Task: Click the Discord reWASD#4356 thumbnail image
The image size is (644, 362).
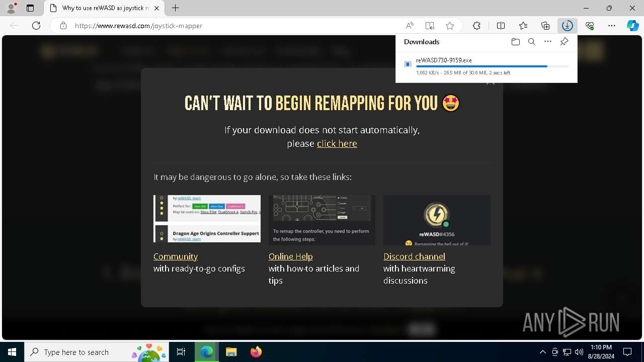Action: tap(437, 220)
